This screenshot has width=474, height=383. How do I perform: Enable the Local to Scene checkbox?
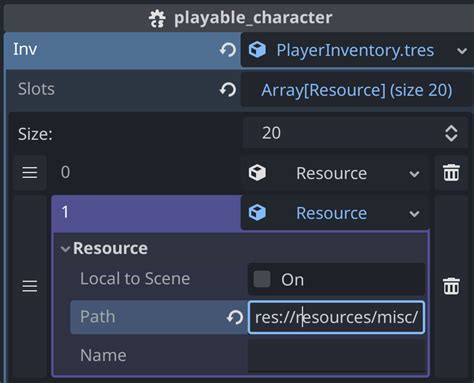tap(262, 279)
